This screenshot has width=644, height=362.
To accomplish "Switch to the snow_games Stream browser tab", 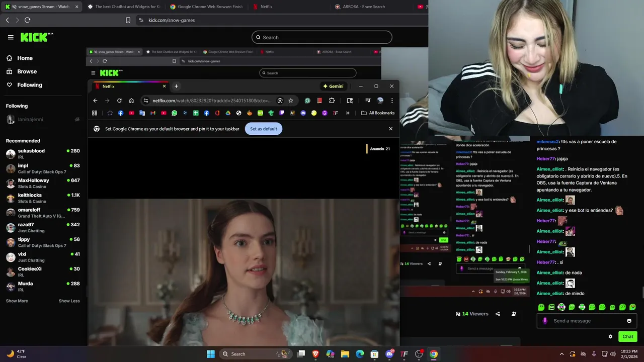I will 41,7.
